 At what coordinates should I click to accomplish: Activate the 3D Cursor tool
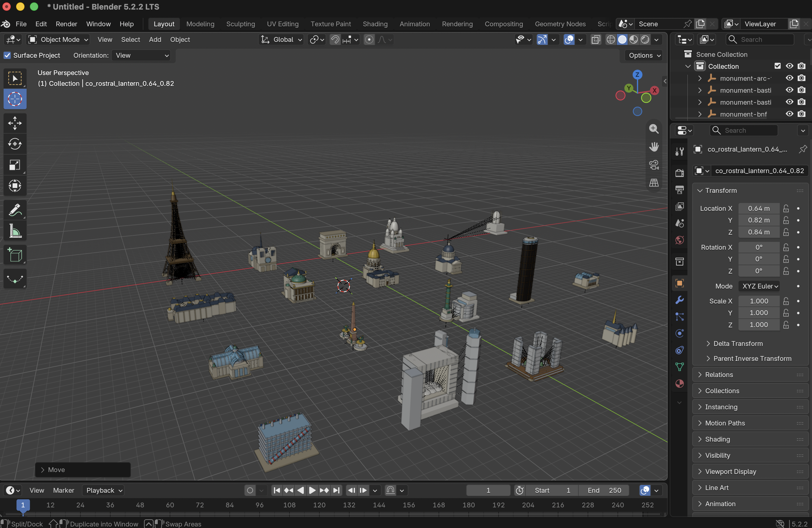tap(15, 99)
